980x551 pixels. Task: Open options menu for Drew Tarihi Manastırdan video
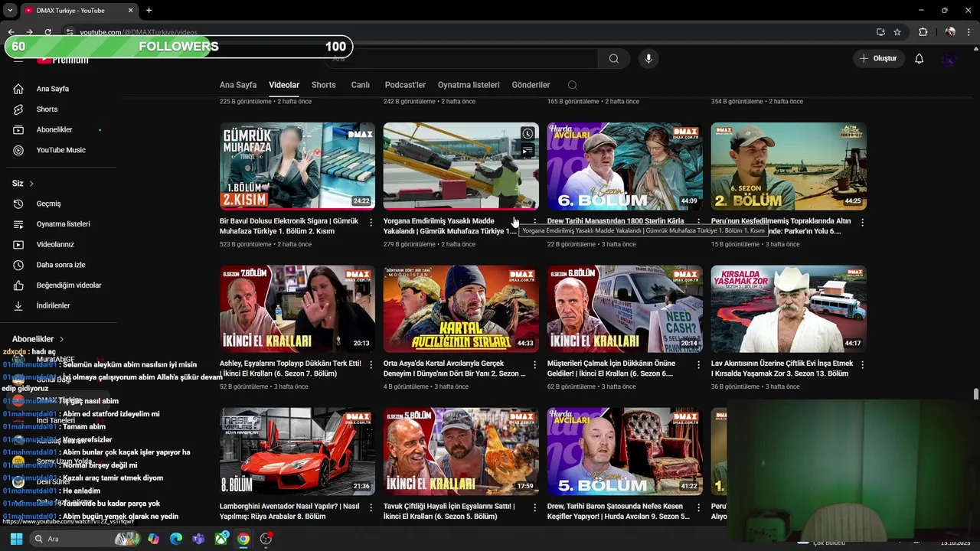pyautogui.click(x=698, y=223)
